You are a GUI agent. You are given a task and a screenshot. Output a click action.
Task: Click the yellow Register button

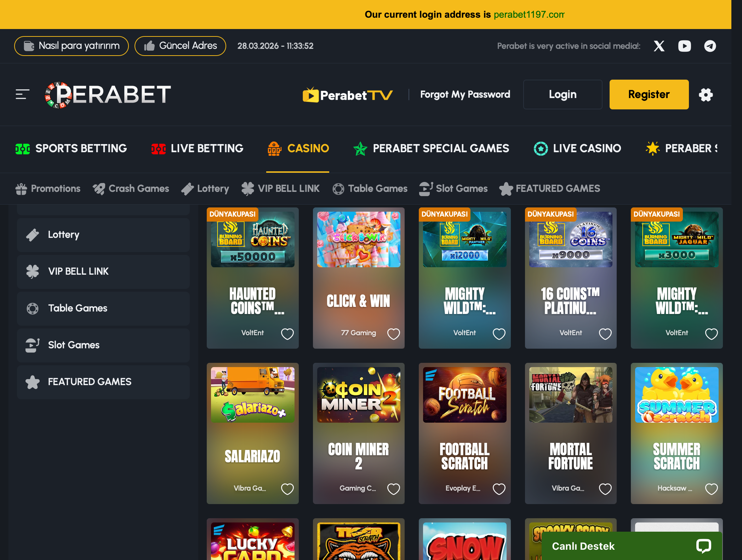pos(649,95)
